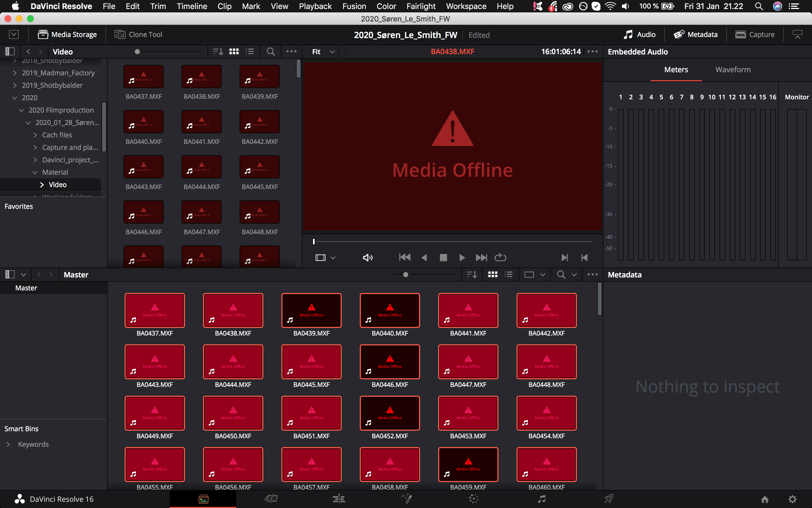Toggle media storage sidebar panel visibility
This screenshot has height=508, width=812.
[10, 52]
